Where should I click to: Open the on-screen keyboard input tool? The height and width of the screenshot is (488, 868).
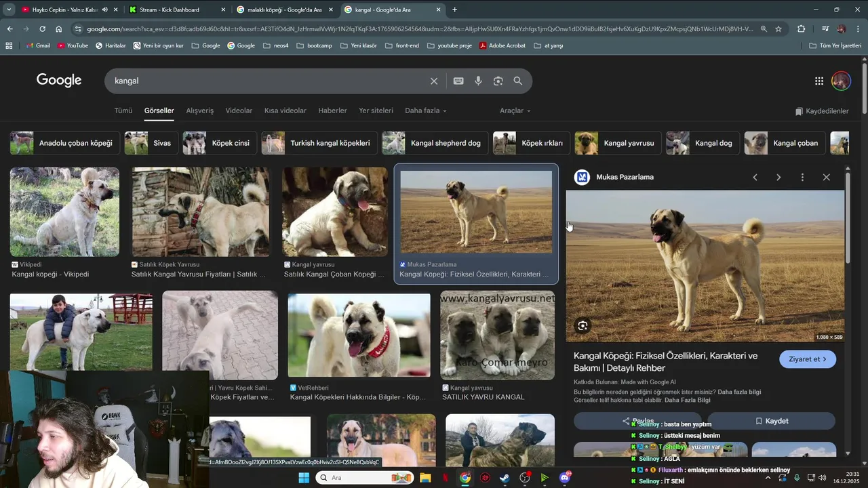(458, 81)
